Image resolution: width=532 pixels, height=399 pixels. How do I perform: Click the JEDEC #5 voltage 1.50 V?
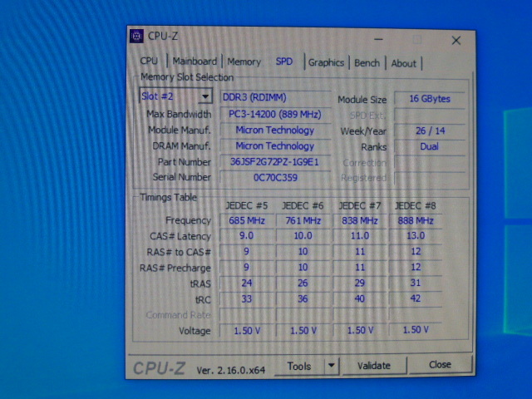[247, 331]
